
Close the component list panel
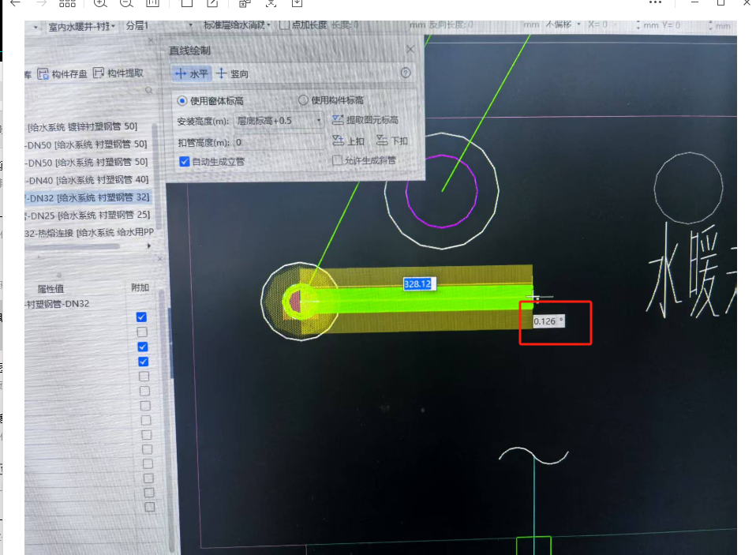(151, 41)
